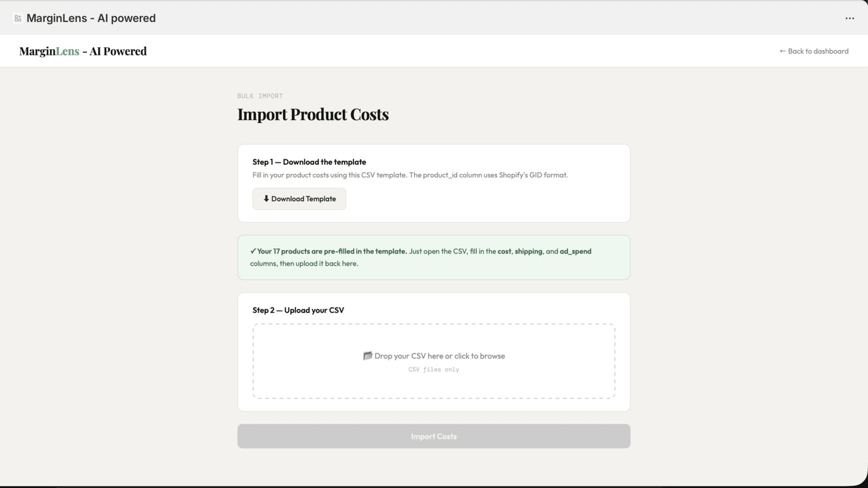Click the Download Template button
This screenshot has width=868, height=488.
(299, 199)
